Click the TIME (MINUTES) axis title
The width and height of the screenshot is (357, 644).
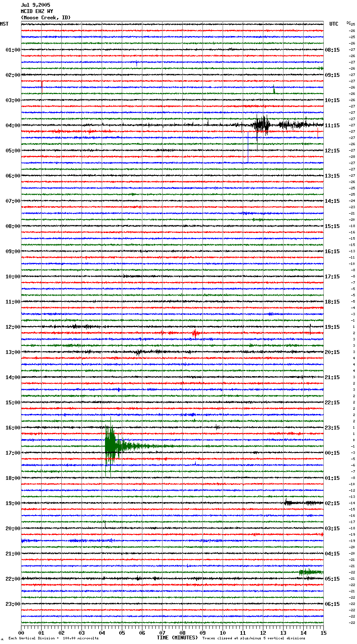tap(177, 638)
